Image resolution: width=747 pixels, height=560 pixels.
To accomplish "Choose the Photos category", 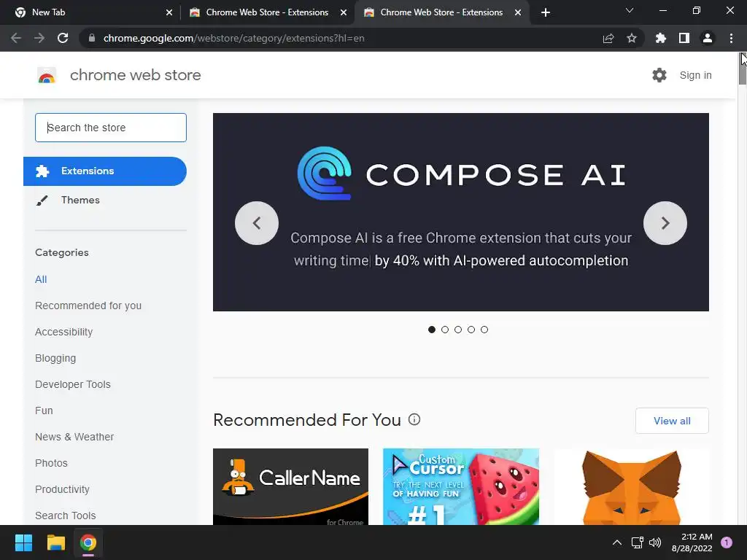I will coord(52,463).
